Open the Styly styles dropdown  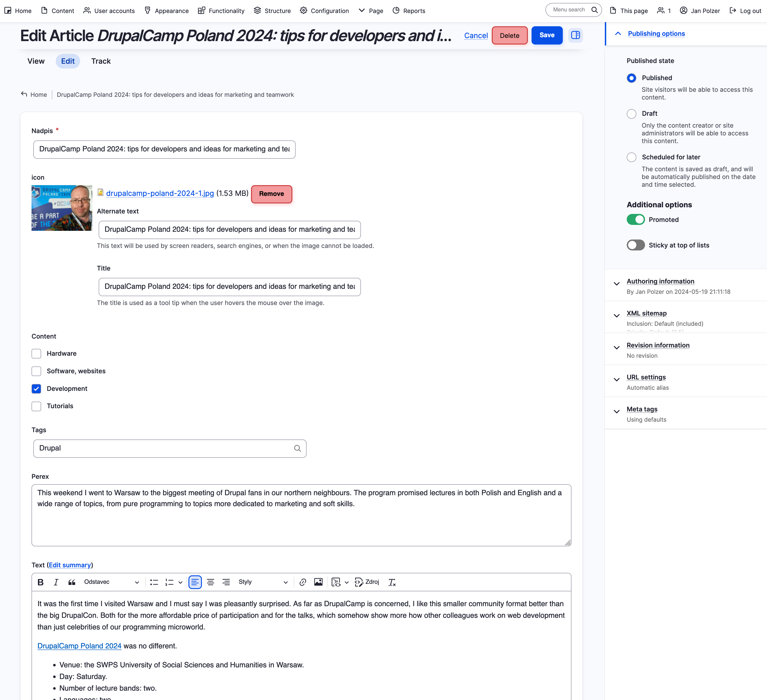pyautogui.click(x=263, y=582)
